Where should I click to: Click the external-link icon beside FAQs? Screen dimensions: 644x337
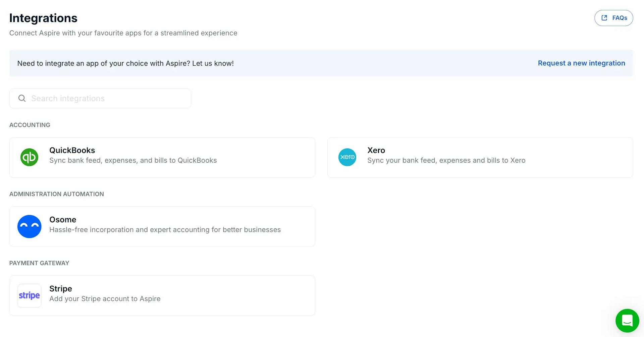pyautogui.click(x=604, y=18)
